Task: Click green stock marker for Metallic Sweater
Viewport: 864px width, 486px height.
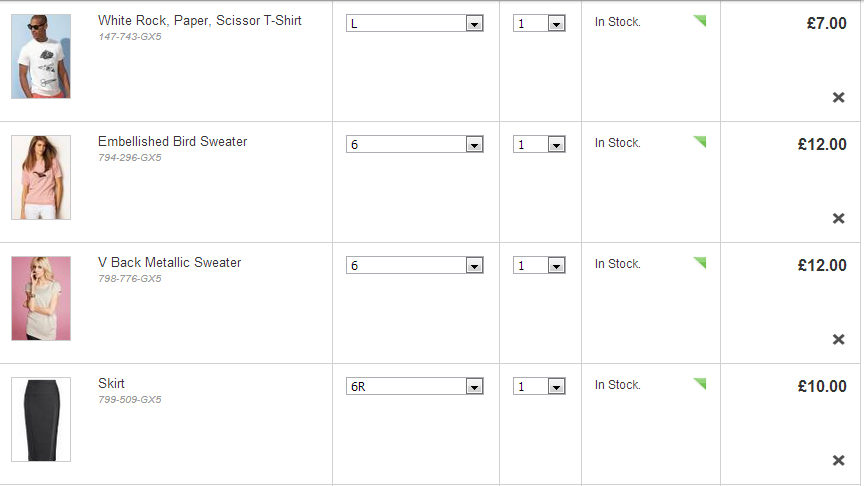Action: click(x=700, y=262)
